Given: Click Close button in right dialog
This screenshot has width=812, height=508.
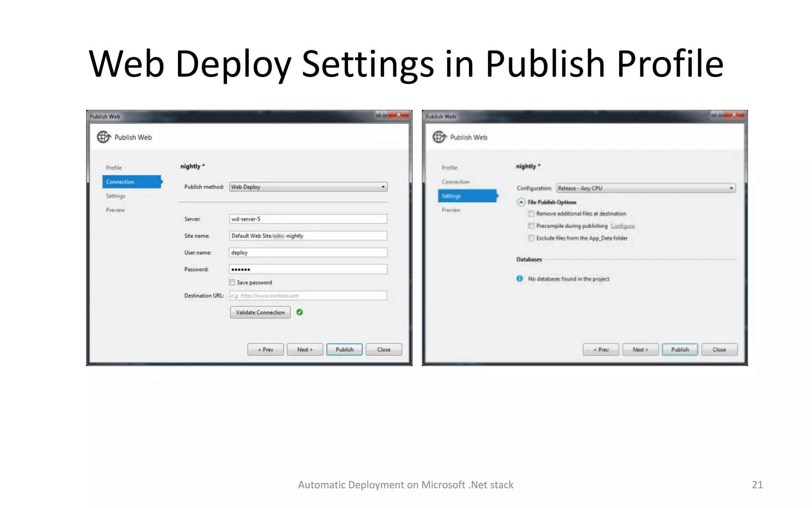Looking at the screenshot, I should [x=719, y=350].
